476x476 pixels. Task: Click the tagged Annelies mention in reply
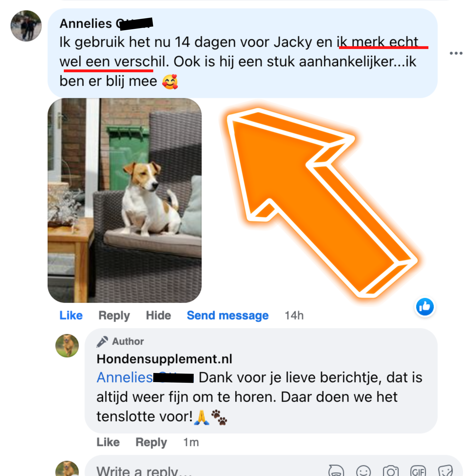click(x=145, y=378)
